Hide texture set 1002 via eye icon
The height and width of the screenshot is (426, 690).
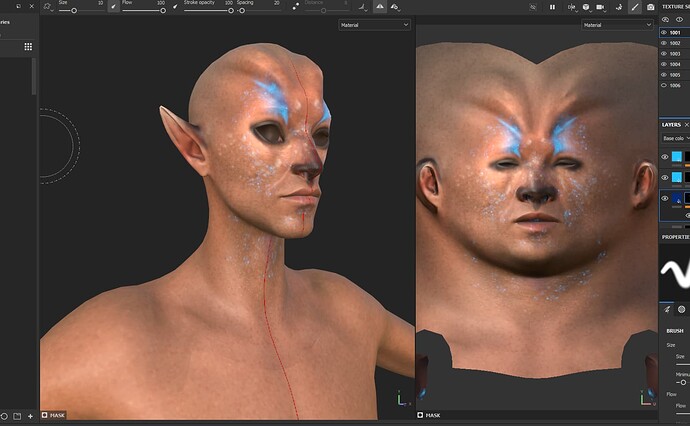[x=664, y=43]
